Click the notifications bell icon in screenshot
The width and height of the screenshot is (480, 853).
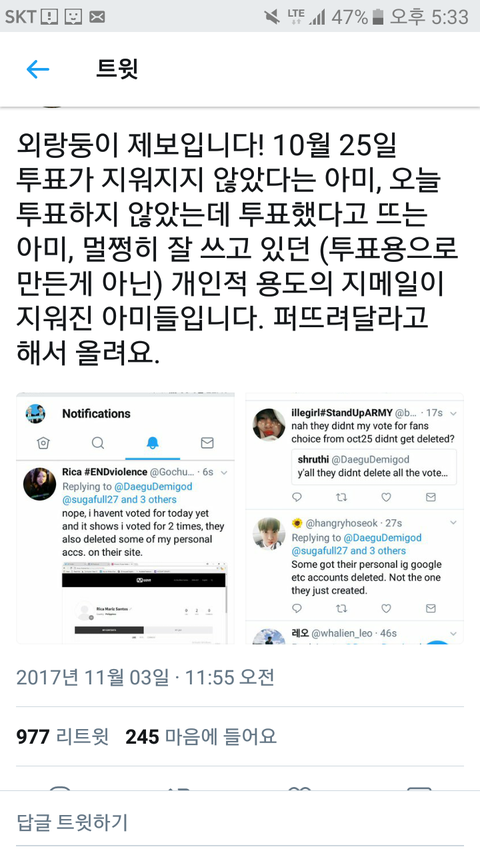[152, 443]
